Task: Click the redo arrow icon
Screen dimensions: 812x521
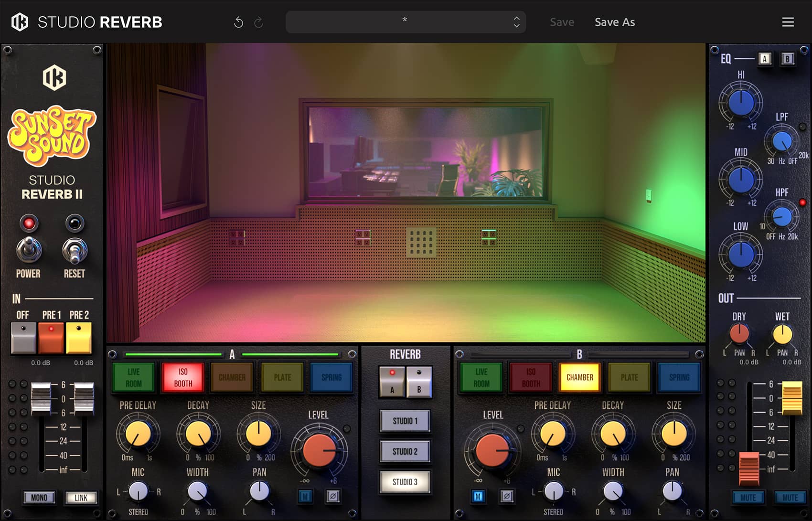Action: click(x=258, y=22)
